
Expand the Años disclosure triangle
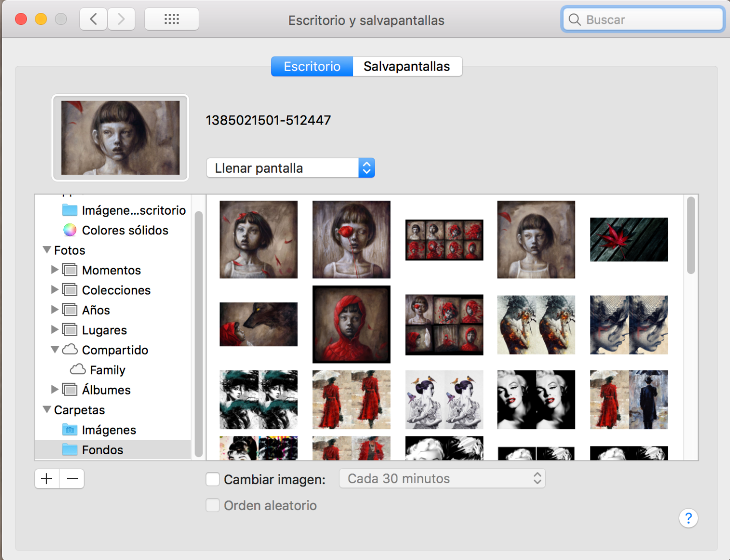pyautogui.click(x=54, y=310)
